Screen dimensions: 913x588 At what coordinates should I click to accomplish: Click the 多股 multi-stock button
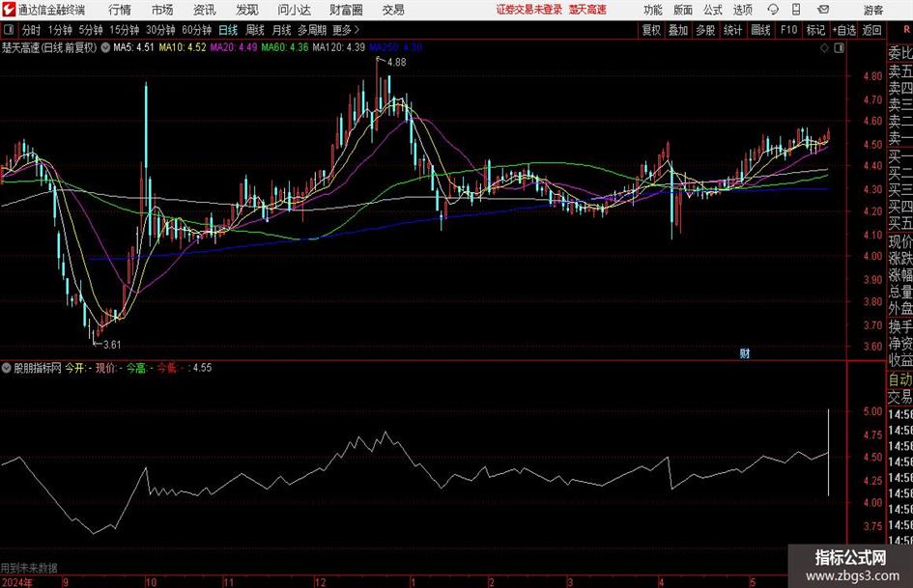[x=705, y=30]
